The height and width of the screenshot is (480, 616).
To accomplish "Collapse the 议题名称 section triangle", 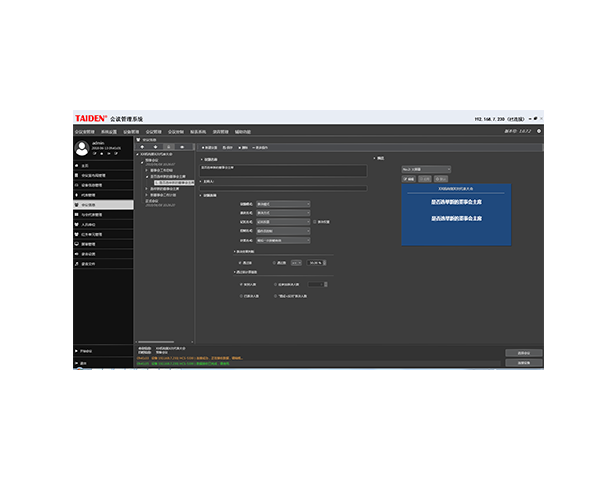I will (201, 158).
